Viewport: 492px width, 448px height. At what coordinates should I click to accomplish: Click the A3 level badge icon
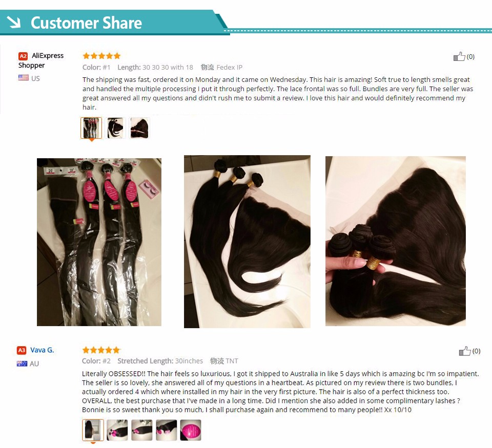point(22,350)
